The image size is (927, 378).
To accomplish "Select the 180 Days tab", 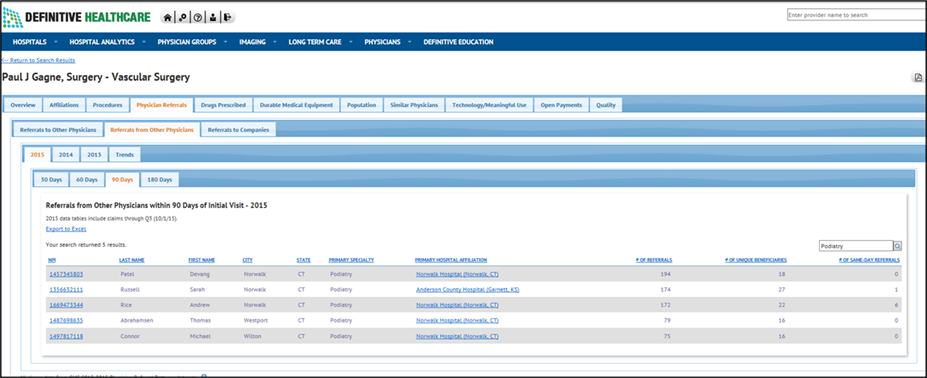I will (160, 179).
